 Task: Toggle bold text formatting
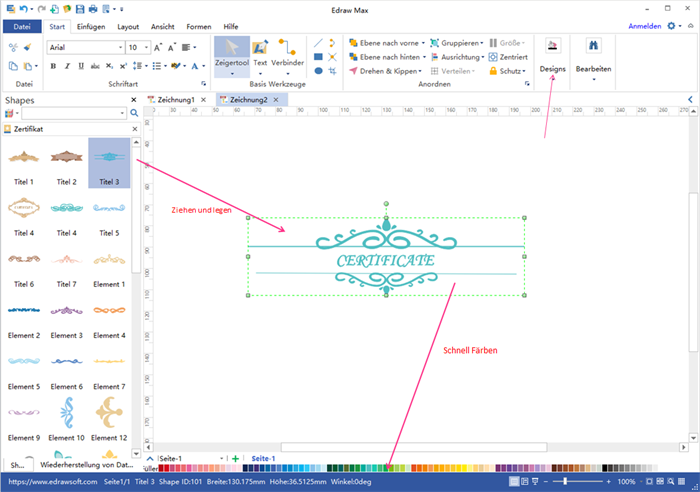coord(52,66)
